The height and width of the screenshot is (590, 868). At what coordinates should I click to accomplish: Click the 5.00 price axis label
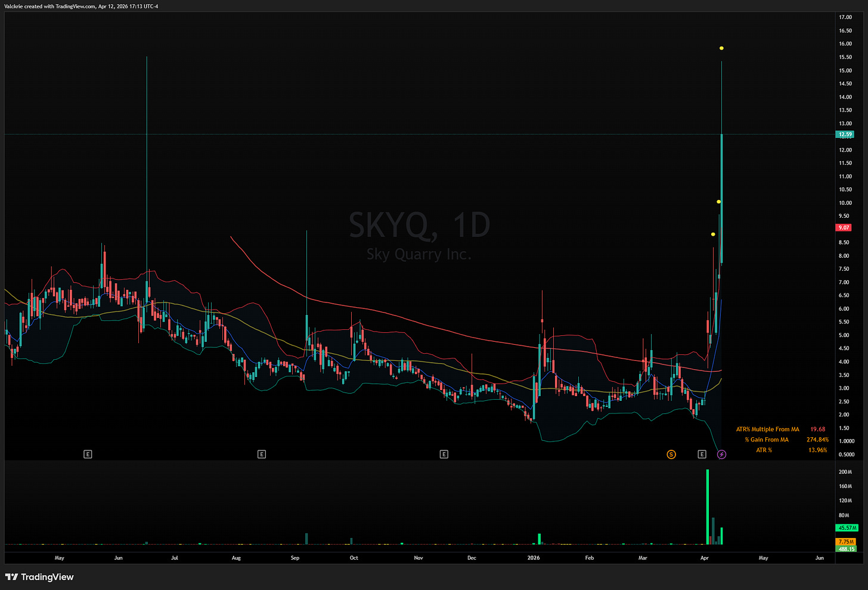(844, 335)
